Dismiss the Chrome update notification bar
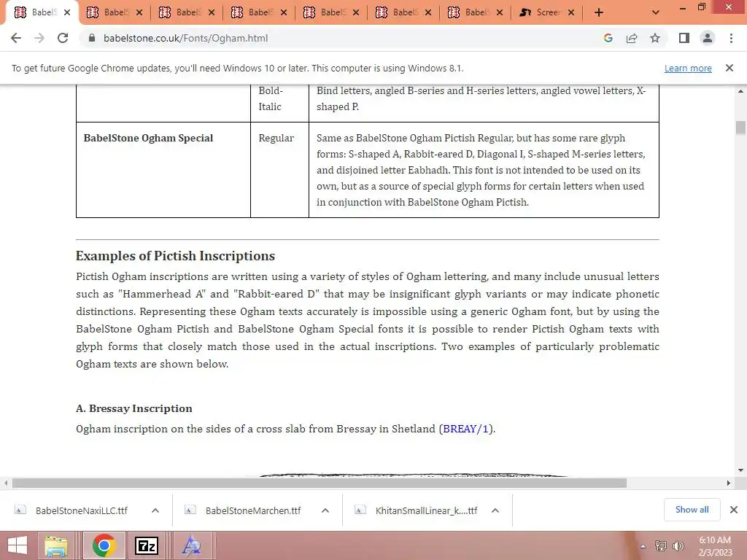747x560 pixels. pyautogui.click(x=729, y=68)
